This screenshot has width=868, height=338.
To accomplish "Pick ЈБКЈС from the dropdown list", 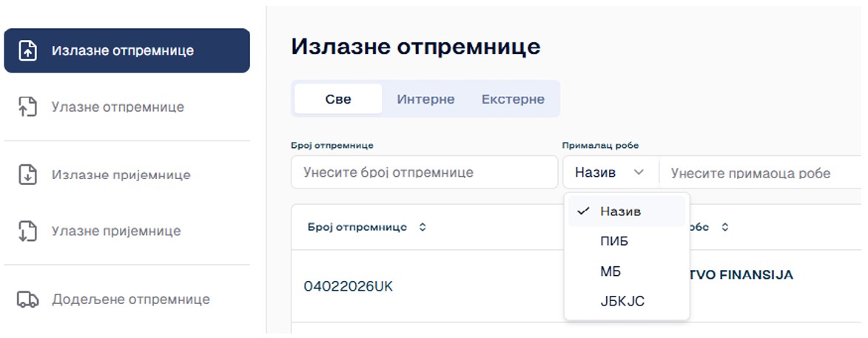I will coord(622,302).
